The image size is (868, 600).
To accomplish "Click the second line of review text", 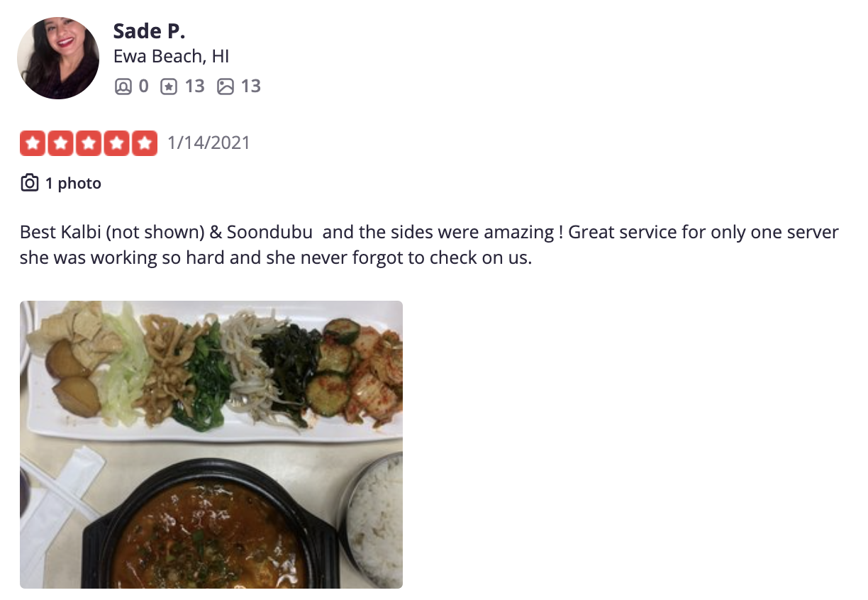I will pos(275,257).
